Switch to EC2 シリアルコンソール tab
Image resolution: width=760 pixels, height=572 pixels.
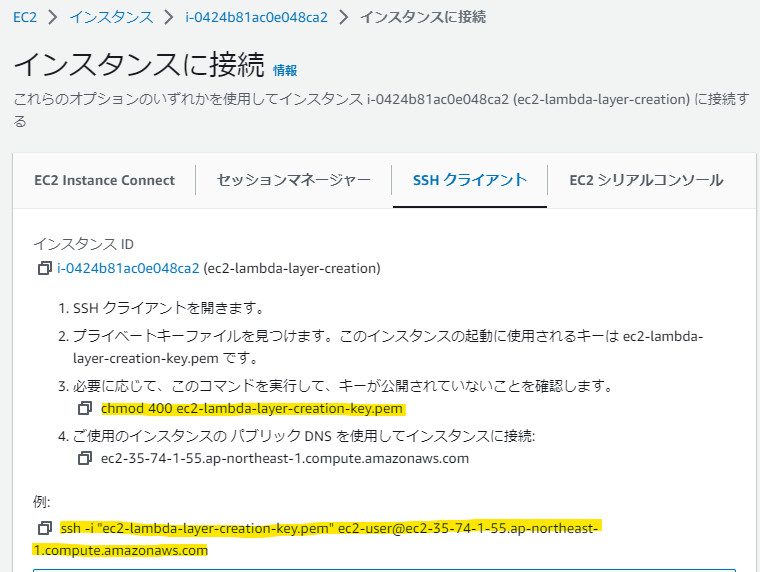click(646, 180)
